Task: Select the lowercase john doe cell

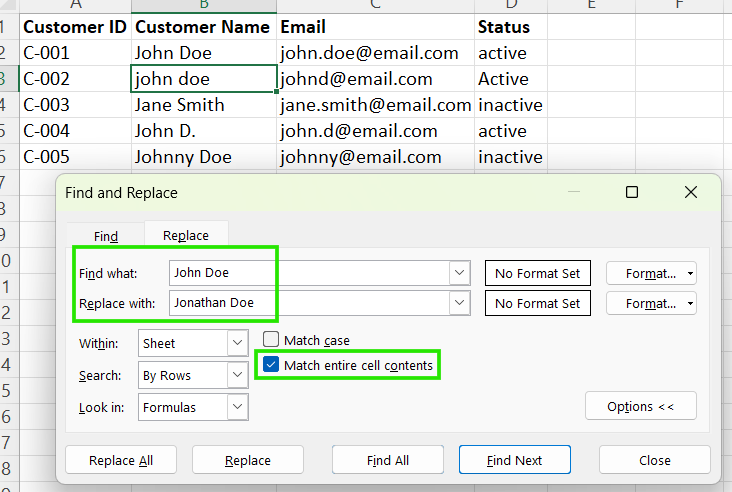Action: click(204, 79)
